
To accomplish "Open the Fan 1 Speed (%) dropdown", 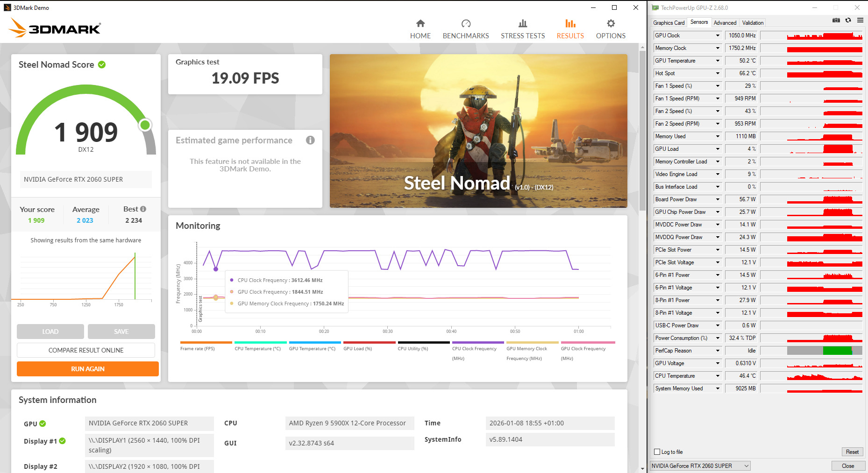I will [718, 86].
